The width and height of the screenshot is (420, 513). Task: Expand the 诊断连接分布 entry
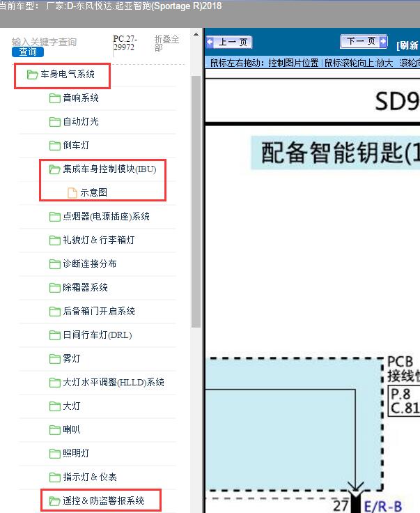(x=90, y=263)
